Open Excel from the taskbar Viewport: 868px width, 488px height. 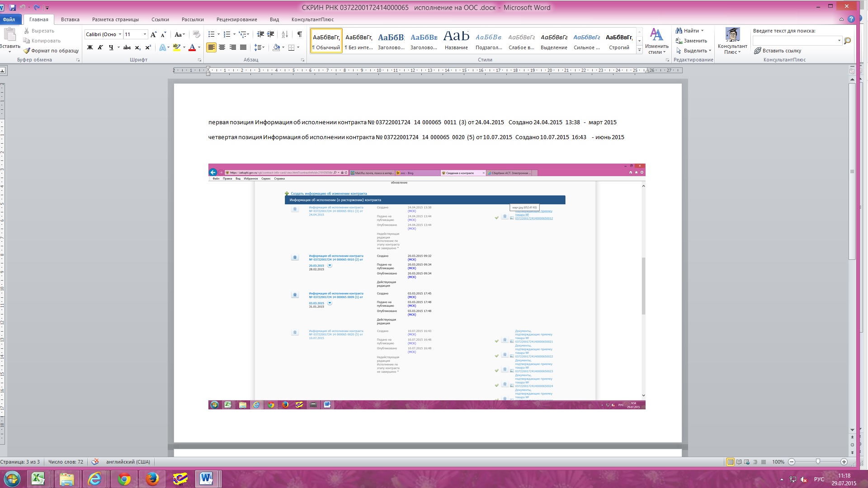click(38, 479)
